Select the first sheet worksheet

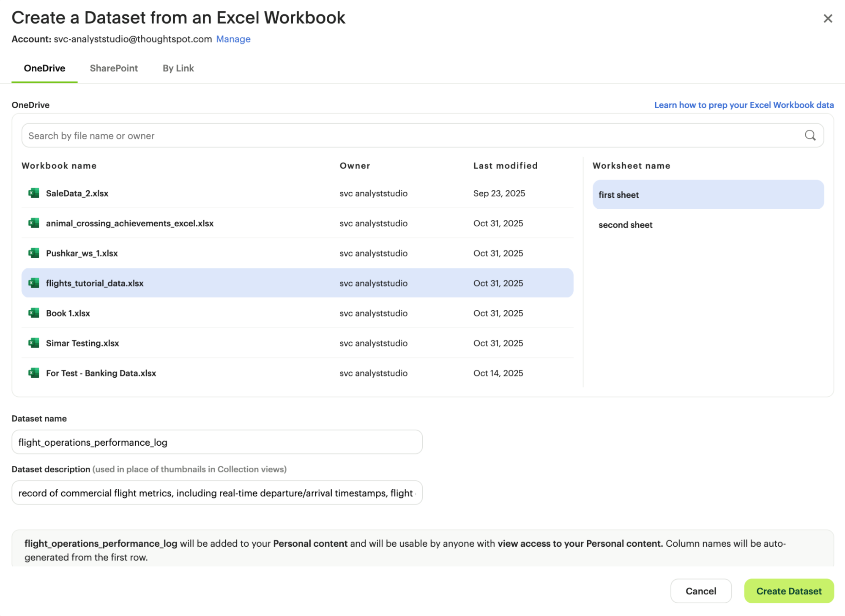(619, 195)
